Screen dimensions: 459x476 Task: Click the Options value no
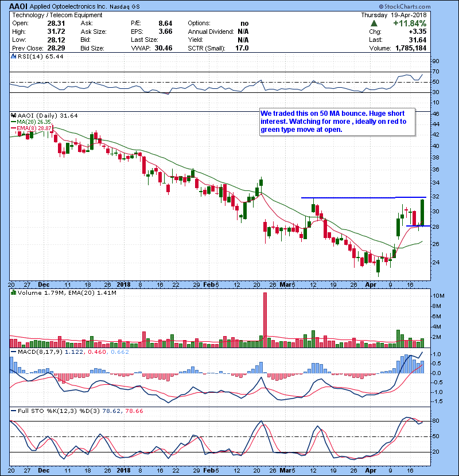coord(244,24)
